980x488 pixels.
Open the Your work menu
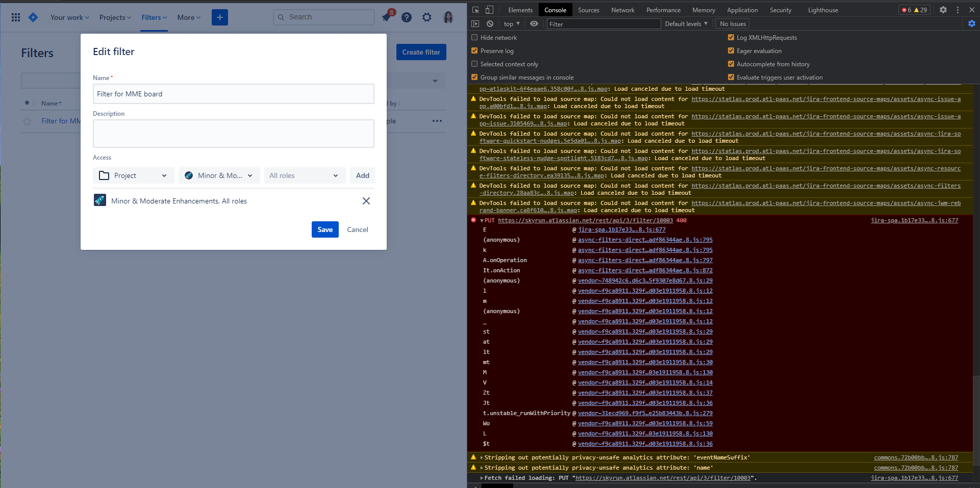[70, 17]
